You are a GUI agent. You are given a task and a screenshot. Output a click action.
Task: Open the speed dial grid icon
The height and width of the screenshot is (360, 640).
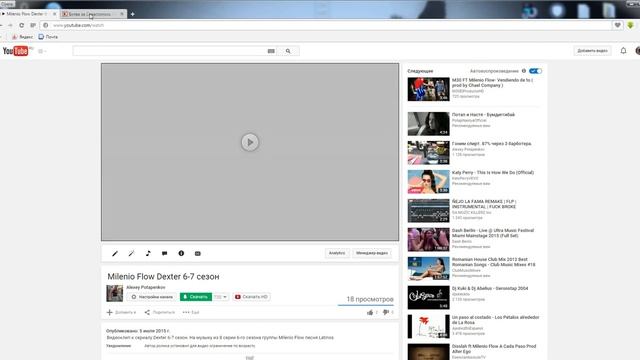point(33,25)
